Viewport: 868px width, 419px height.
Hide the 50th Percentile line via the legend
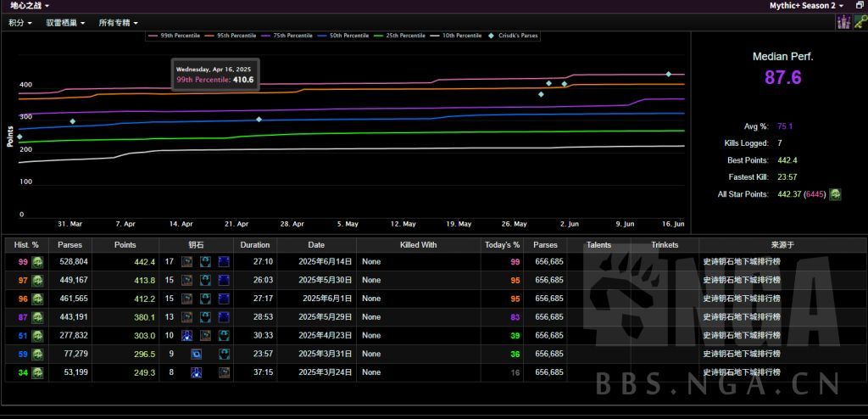coord(343,36)
